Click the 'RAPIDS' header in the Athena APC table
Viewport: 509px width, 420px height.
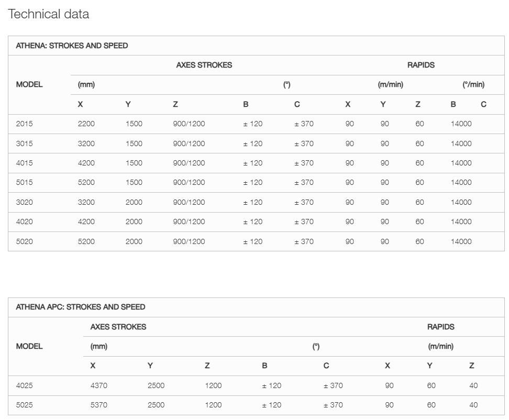click(441, 327)
